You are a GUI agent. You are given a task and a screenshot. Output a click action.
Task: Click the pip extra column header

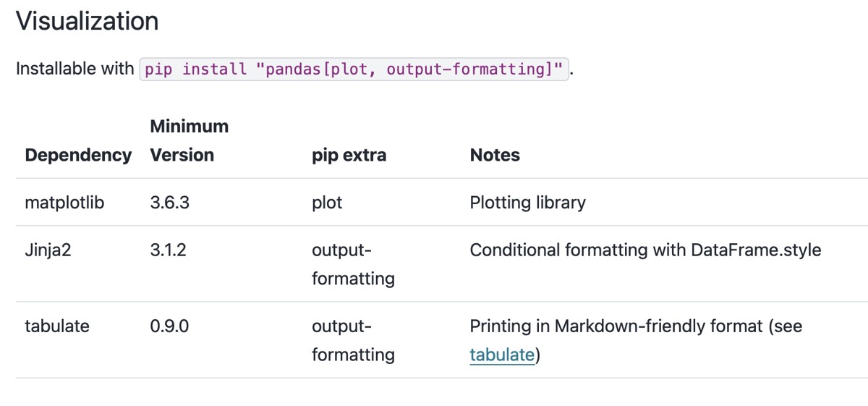point(349,155)
